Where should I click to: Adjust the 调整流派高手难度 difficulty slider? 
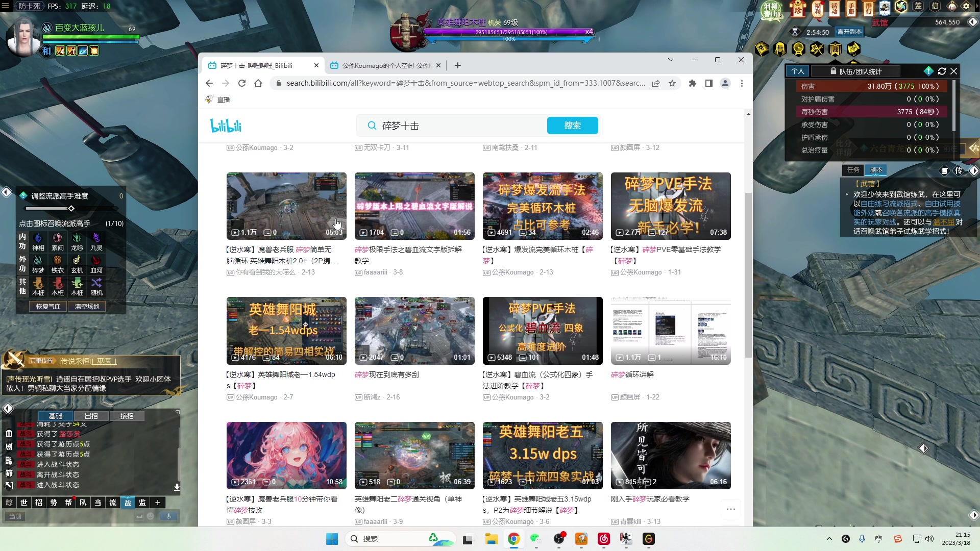(70, 209)
